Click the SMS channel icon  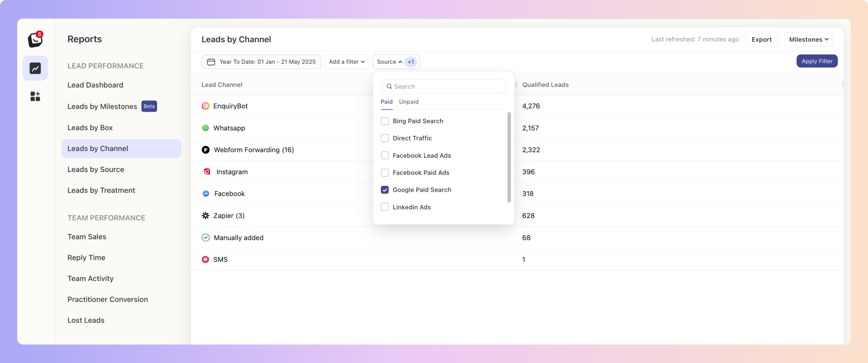point(205,259)
